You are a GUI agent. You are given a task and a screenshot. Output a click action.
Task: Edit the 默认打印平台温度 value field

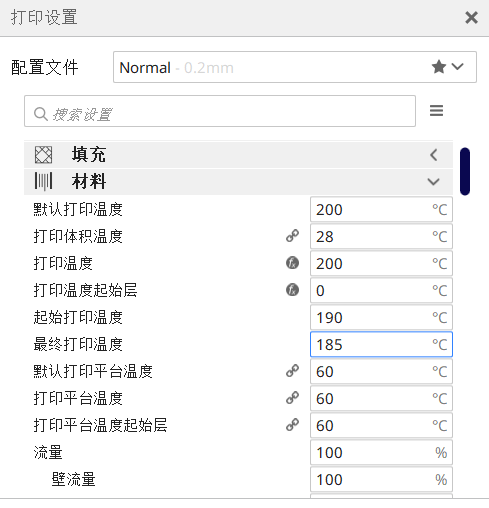click(381, 371)
